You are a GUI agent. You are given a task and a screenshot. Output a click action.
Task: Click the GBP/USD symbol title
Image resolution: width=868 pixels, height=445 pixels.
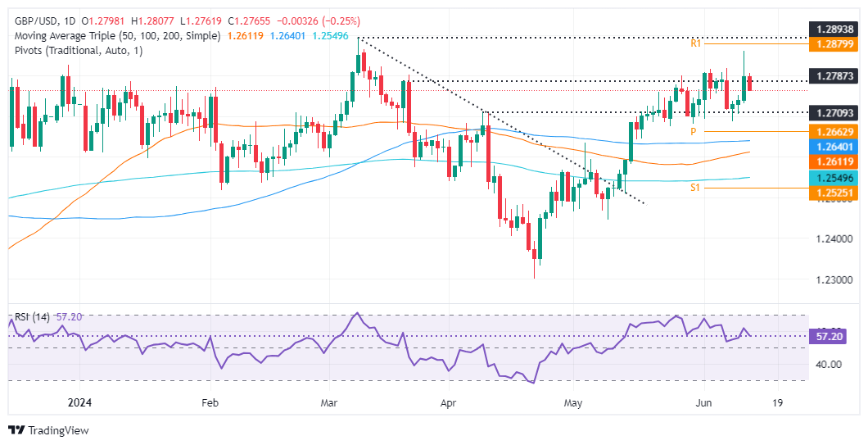click(x=35, y=20)
